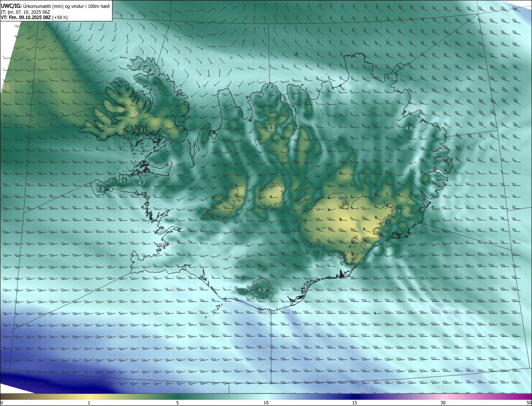Click the 4.7 value on the map
532x406 pixels.
(x=142, y=183)
